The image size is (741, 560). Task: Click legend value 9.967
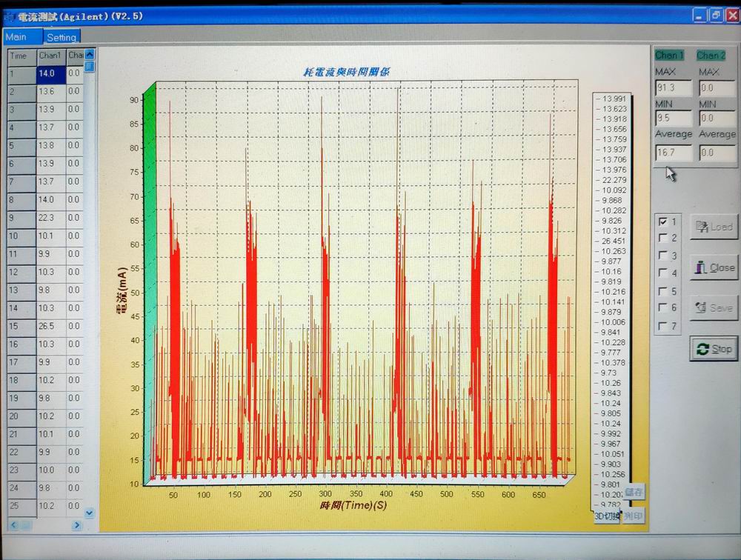(x=611, y=444)
